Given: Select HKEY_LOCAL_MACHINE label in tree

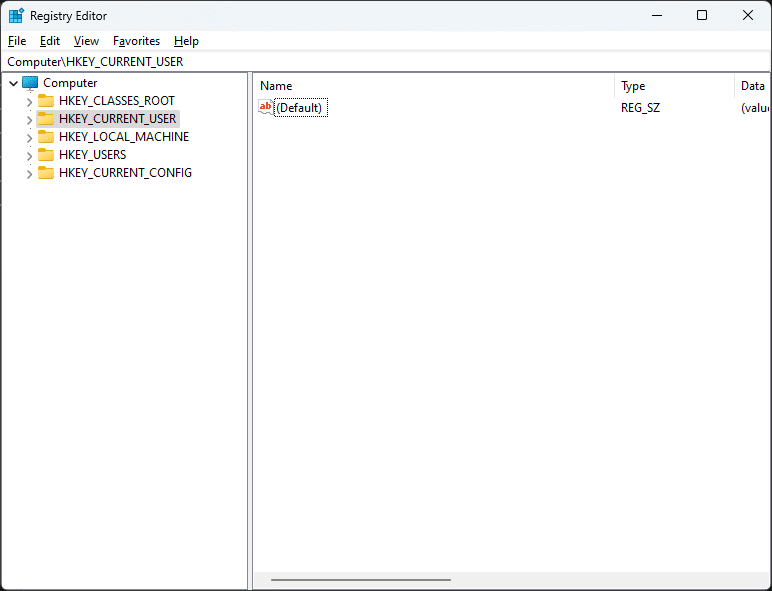Looking at the screenshot, I should pyautogui.click(x=124, y=136).
